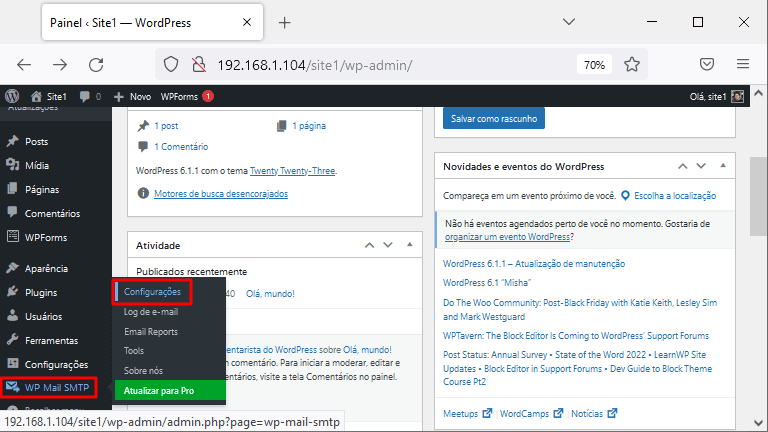The height and width of the screenshot is (432, 768).
Task: Close the Painel Site1 WordPress tab
Action: click(x=247, y=22)
